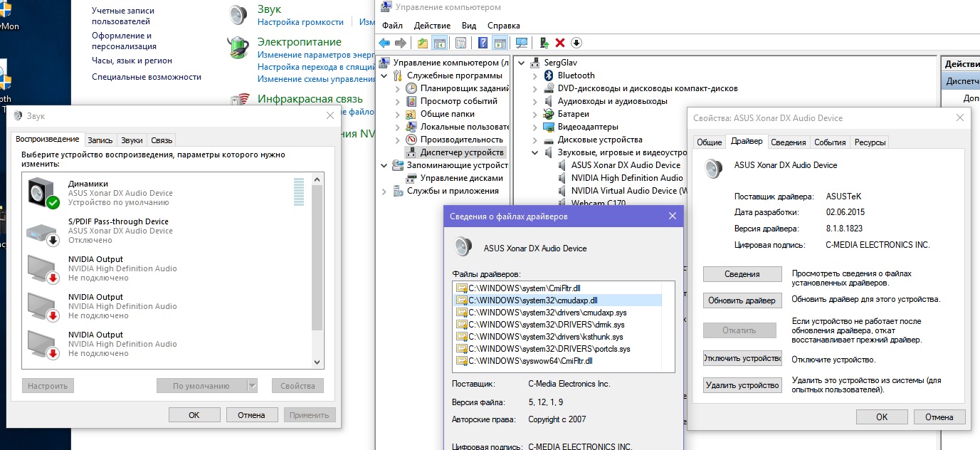This screenshot has height=450, width=980.
Task: Open the Вид menu
Action: 468,26
